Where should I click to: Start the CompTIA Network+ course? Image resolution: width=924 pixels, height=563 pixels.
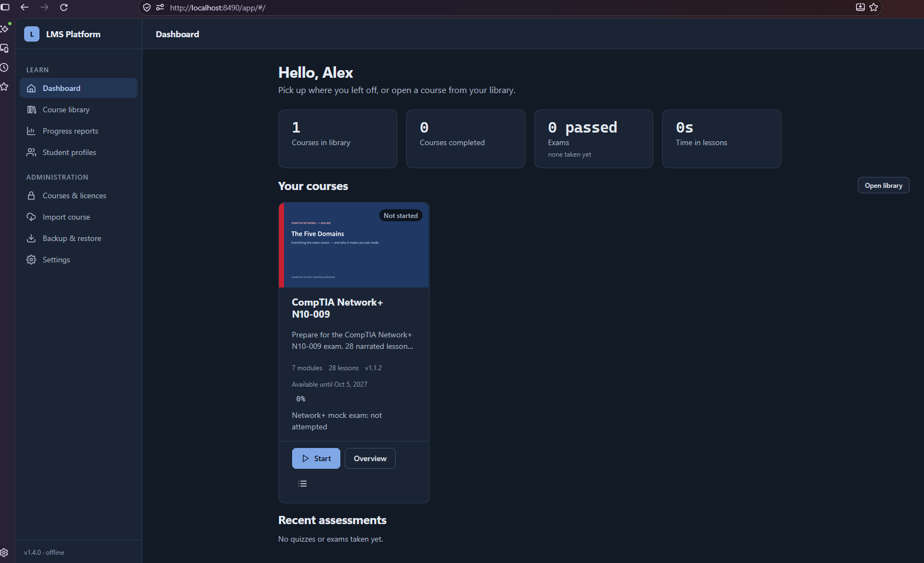click(316, 458)
